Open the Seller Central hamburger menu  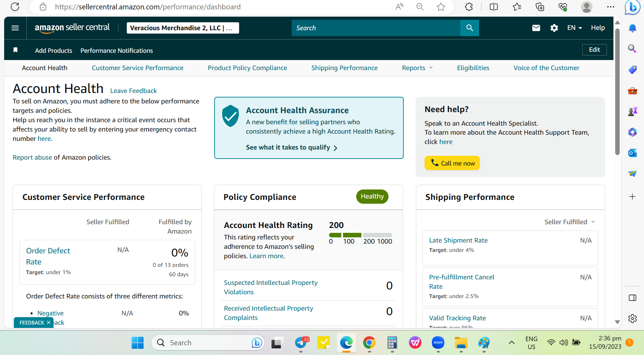click(15, 28)
